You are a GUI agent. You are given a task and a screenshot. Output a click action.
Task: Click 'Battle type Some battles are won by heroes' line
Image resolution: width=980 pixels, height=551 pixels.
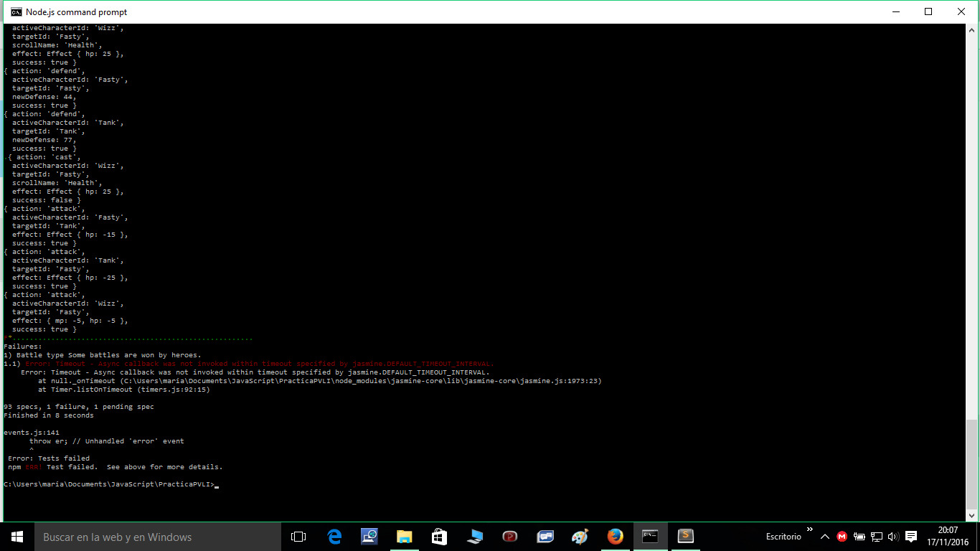tap(103, 355)
